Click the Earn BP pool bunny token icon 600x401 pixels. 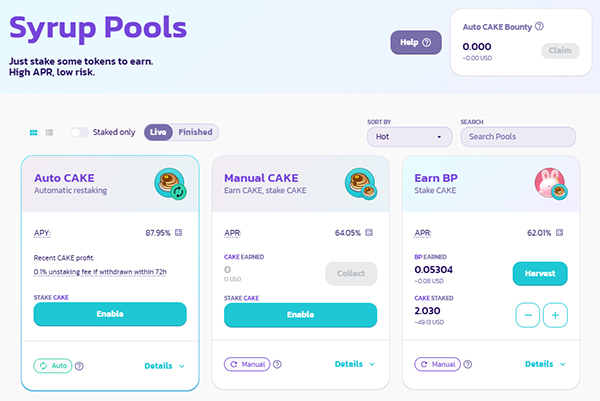pyautogui.click(x=551, y=183)
